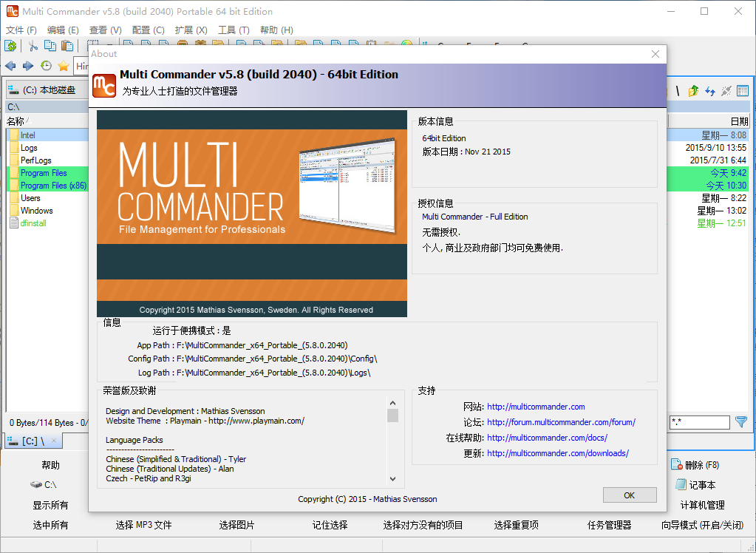Go back with the blue left arrow
756x553 pixels.
coord(10,66)
